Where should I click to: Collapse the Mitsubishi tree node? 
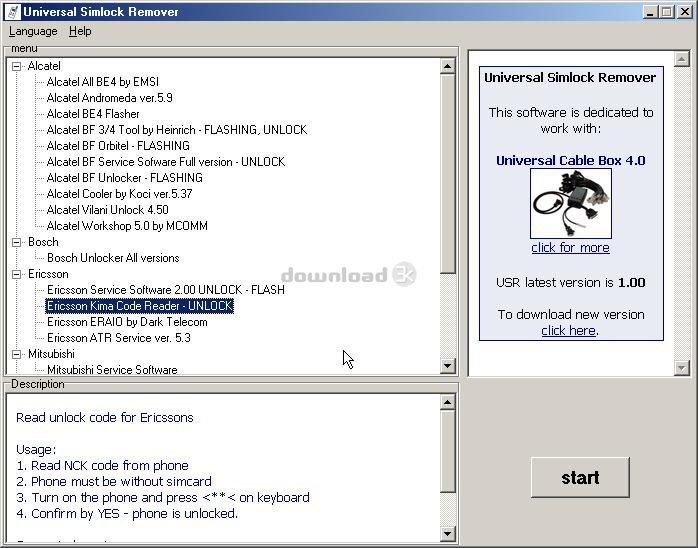16,354
